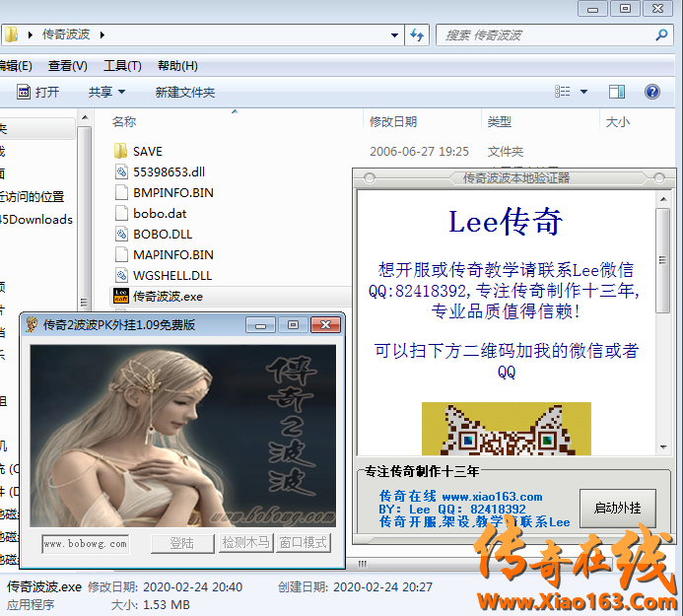
Task: Click the 打开 toolbar icon
Action: [x=24, y=92]
